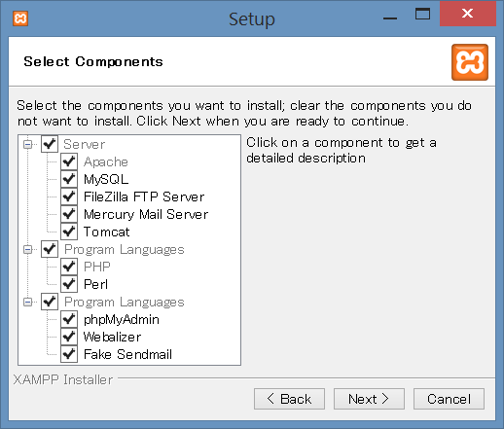The image size is (504, 429).
Task: Collapse the group containing PHP and Perl
Action: tap(28, 249)
